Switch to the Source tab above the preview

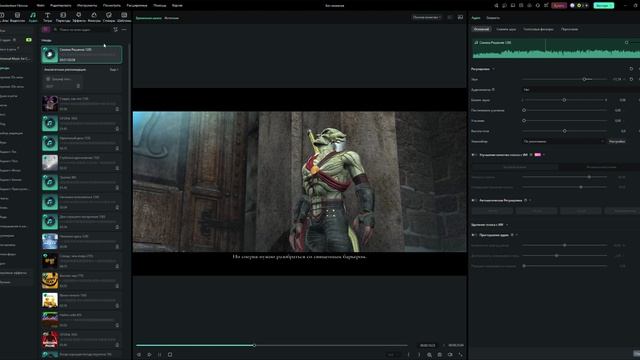(x=171, y=18)
